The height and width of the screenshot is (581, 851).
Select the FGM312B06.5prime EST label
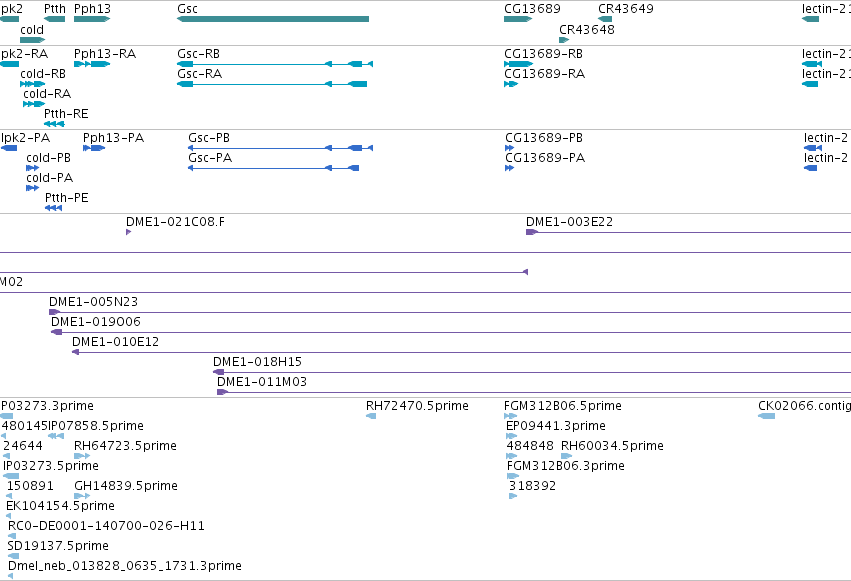tap(563, 406)
